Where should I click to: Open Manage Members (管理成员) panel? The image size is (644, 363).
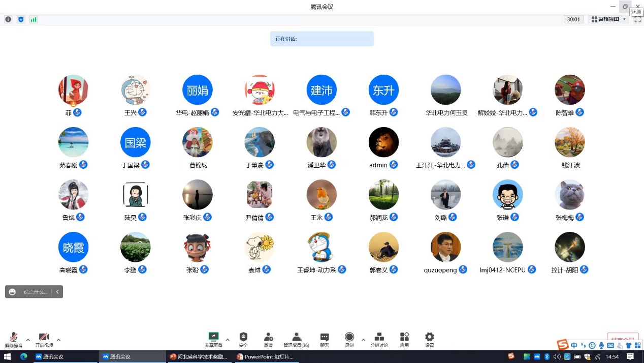click(297, 339)
